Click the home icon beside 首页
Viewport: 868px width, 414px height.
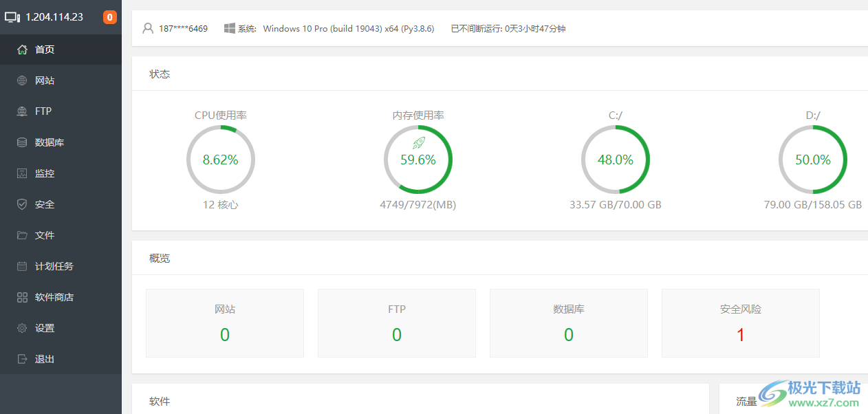click(x=22, y=50)
